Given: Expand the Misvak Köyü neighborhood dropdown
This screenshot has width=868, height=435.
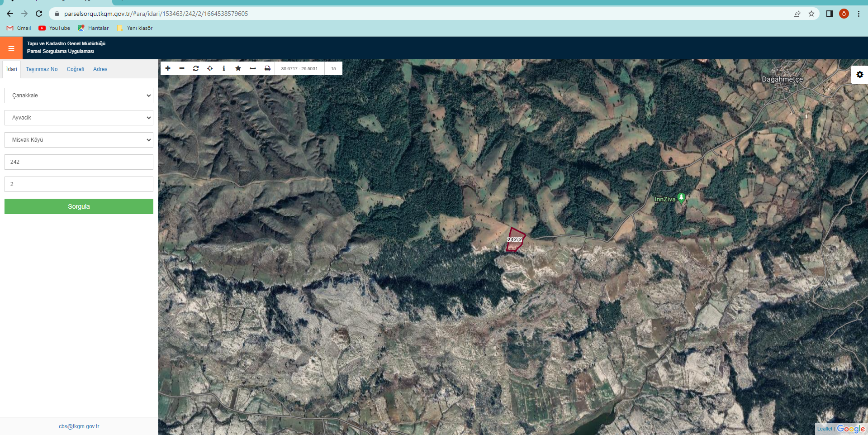Looking at the screenshot, I should coord(79,140).
